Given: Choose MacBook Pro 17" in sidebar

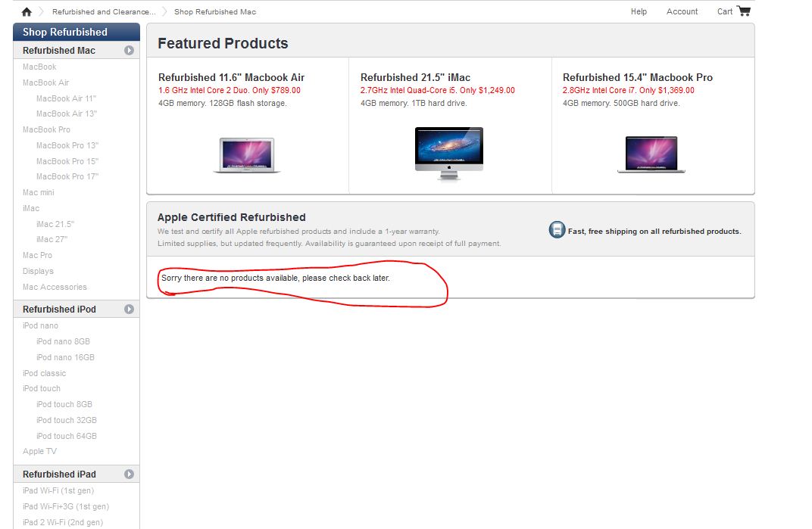Looking at the screenshot, I should pos(67,176).
